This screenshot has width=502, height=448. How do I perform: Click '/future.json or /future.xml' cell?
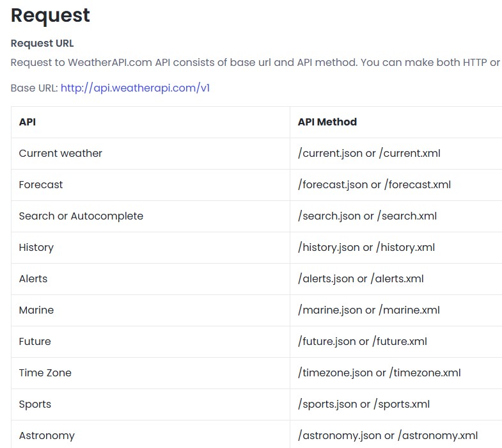tap(396, 342)
